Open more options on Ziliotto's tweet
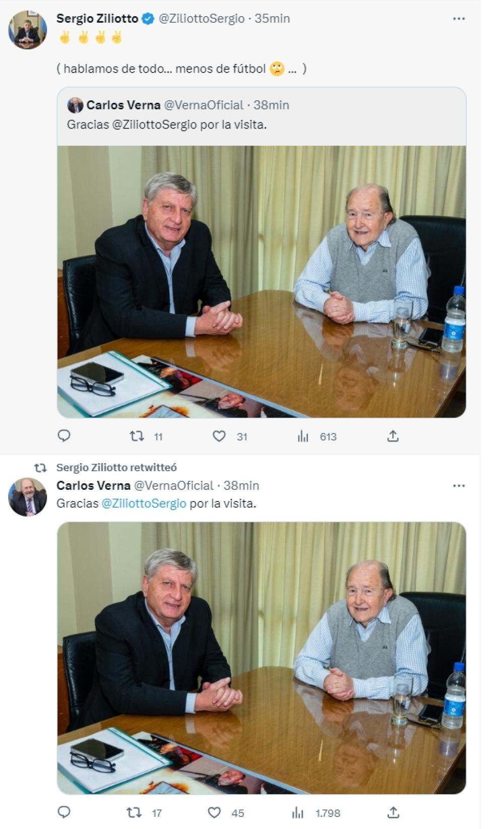The width and height of the screenshot is (504, 829). point(459,19)
